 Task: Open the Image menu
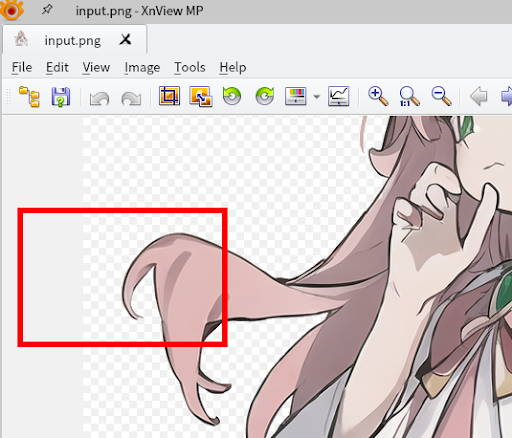coord(142,68)
